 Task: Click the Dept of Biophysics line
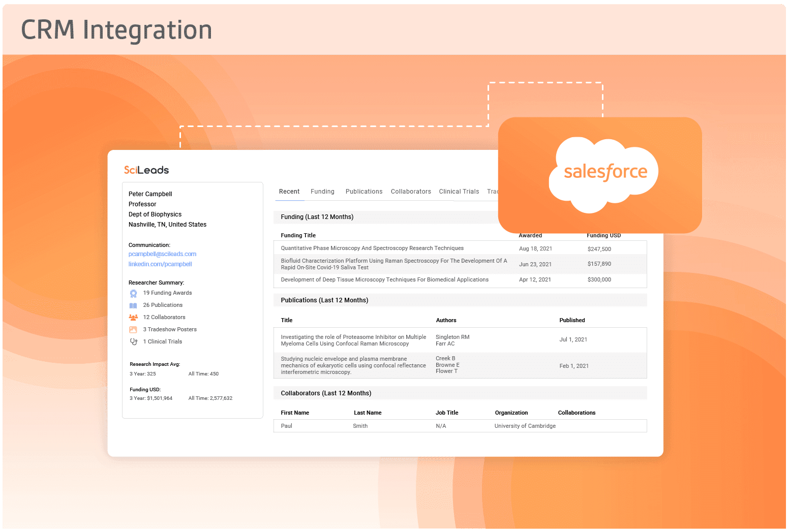(x=155, y=214)
